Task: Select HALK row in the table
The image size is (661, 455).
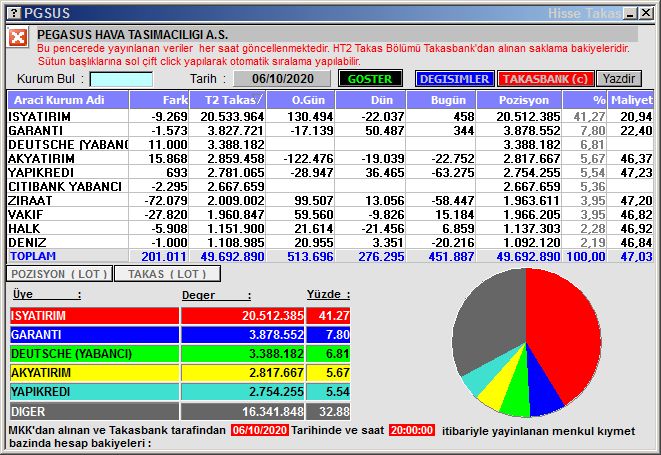Action: [330, 228]
